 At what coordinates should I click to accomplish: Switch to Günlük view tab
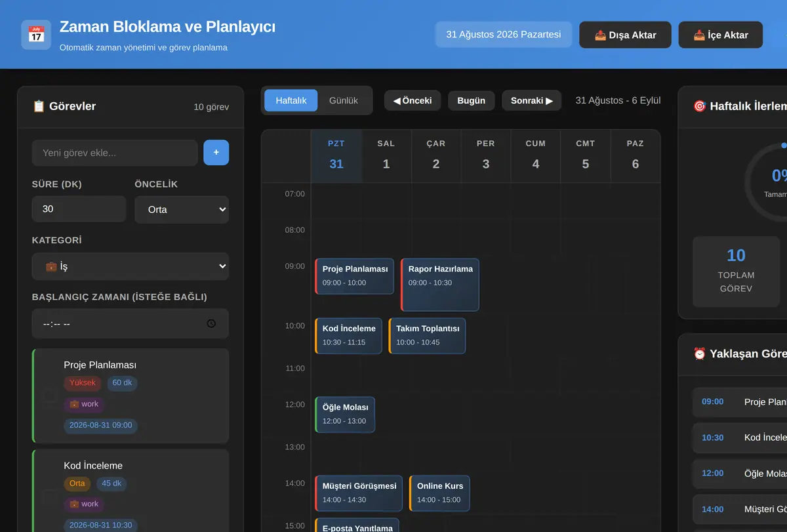[344, 100]
